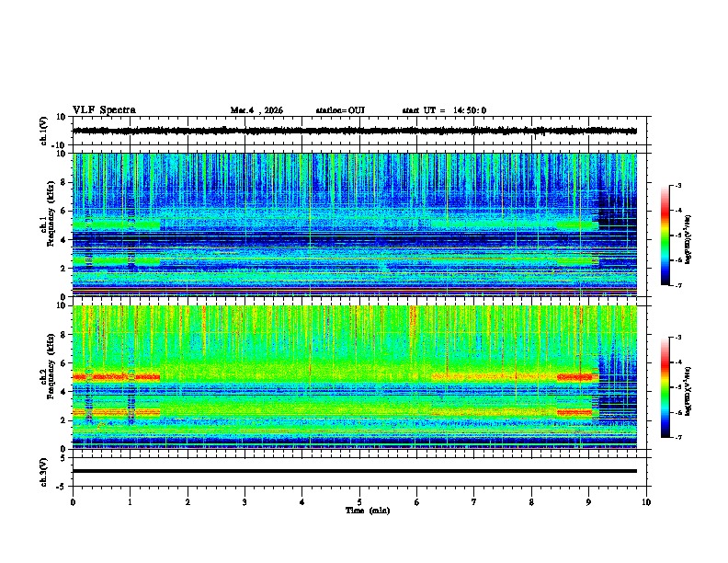Click the 'start UT = 14:50: 0' text
This screenshot has width=728, height=563.
coord(444,110)
